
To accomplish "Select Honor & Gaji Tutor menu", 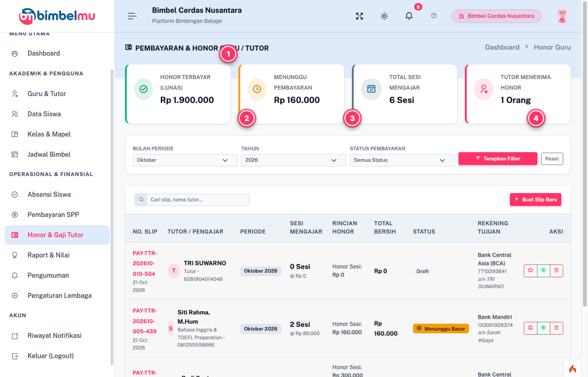I will tap(57, 235).
